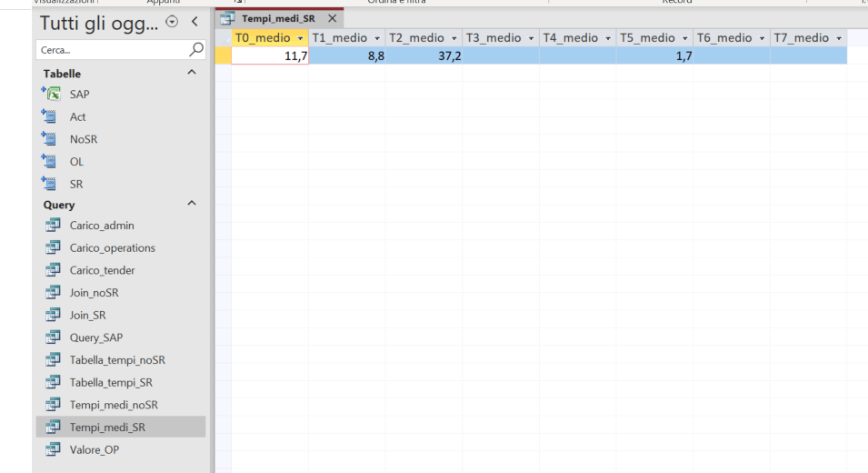The width and height of the screenshot is (868, 473).
Task: Open the navigation pane options menu circle
Action: [172, 22]
